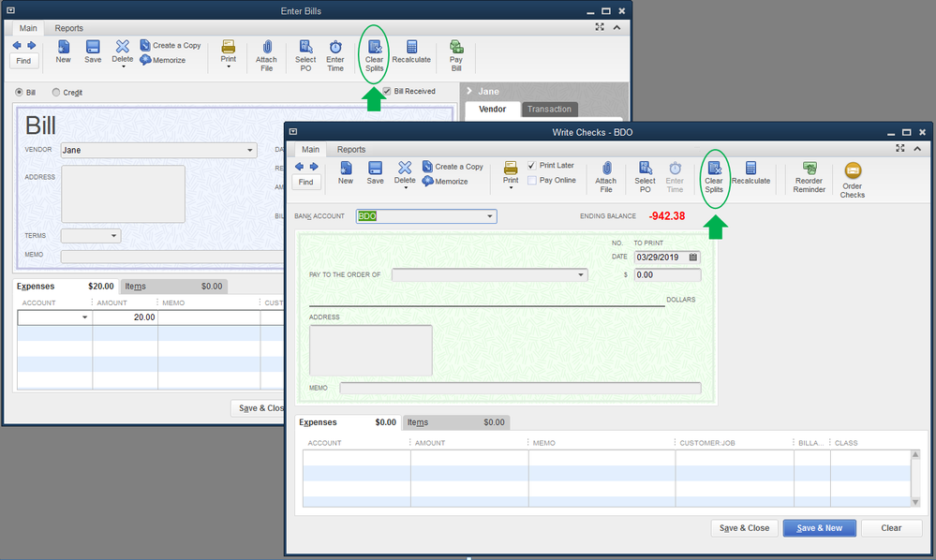
Task: Click Memorize in Write Checks toolbar
Action: [x=445, y=182]
